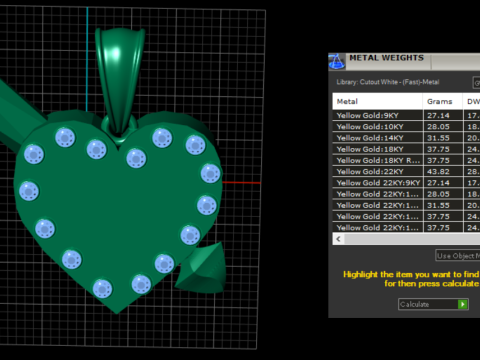Viewport: 480px width, 360px height.
Task: Click the Use Object M... button
Action: click(458, 256)
